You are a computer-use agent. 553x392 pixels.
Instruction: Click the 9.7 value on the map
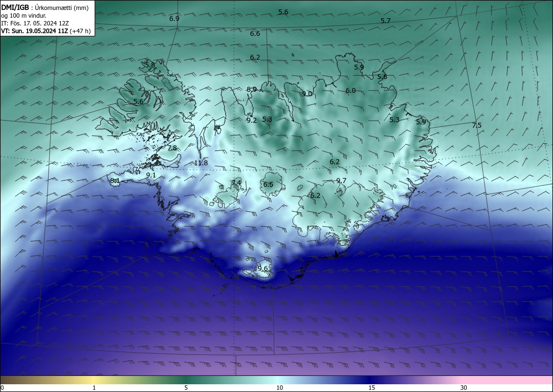pyautogui.click(x=341, y=180)
